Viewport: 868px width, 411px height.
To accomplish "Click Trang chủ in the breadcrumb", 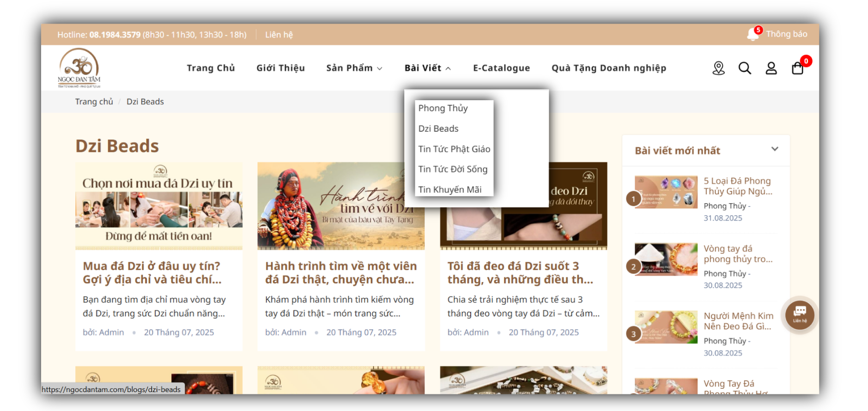I will coord(94,102).
